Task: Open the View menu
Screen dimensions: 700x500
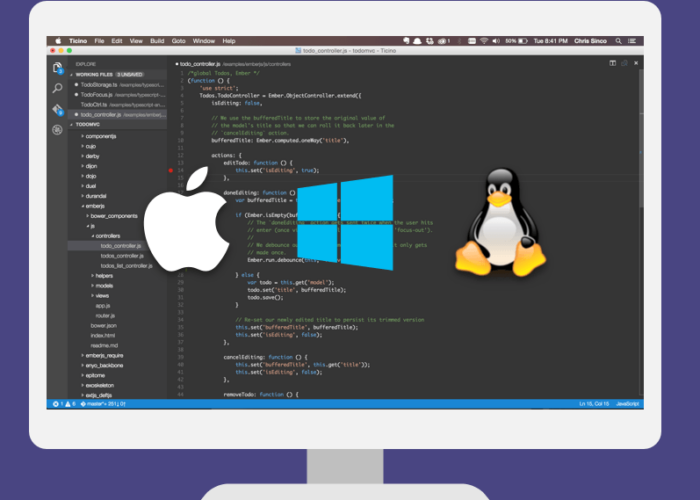Action: coord(136,41)
